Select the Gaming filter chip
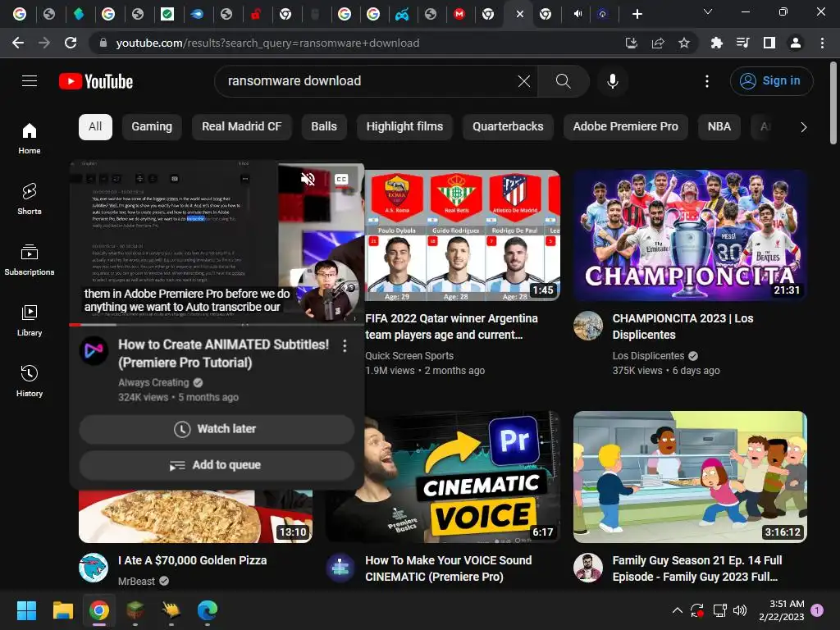840x630 pixels. pos(152,127)
